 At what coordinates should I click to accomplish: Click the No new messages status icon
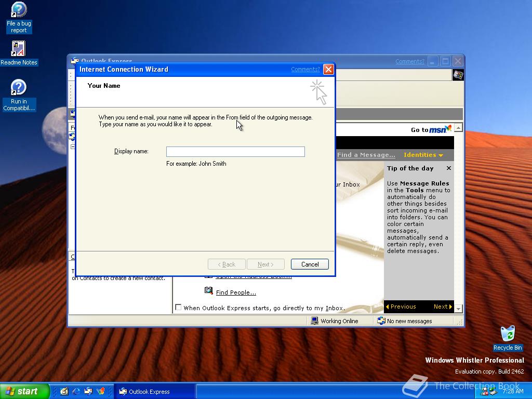coord(381,321)
